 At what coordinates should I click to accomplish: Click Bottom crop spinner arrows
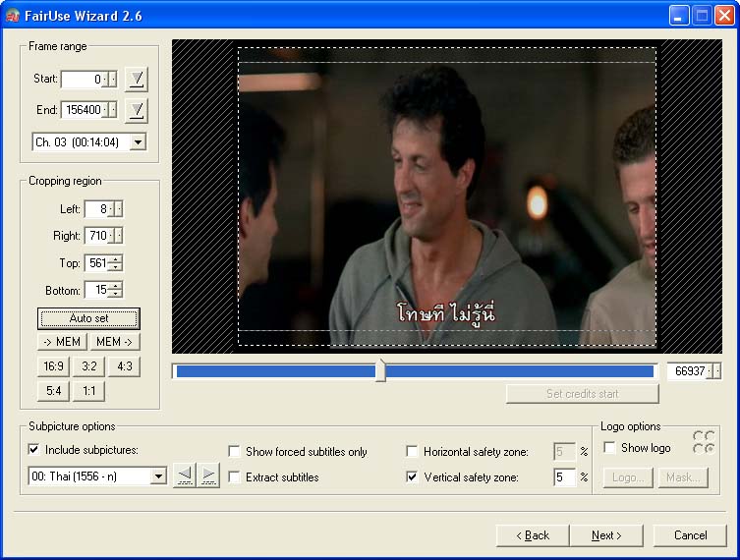pos(116,290)
